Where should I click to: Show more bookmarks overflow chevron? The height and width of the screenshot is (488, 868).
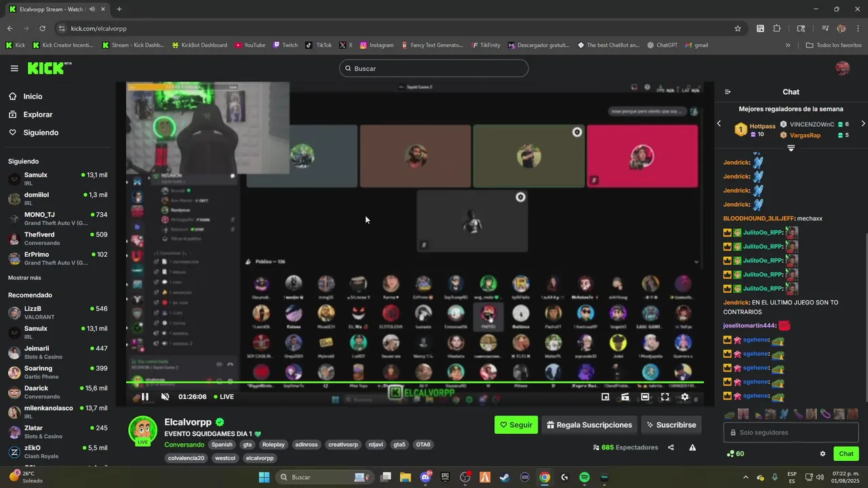point(788,45)
